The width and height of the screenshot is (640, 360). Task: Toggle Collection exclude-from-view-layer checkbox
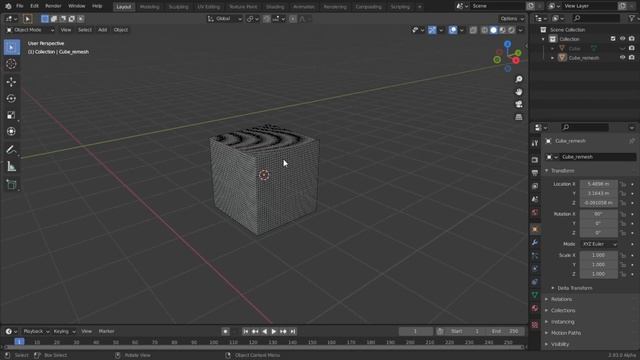pyautogui.click(x=613, y=39)
